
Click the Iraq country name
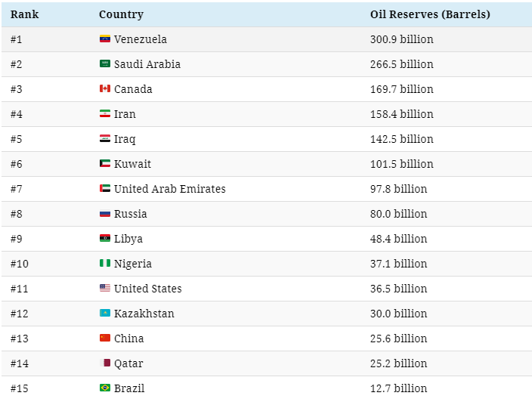pyautogui.click(x=125, y=139)
